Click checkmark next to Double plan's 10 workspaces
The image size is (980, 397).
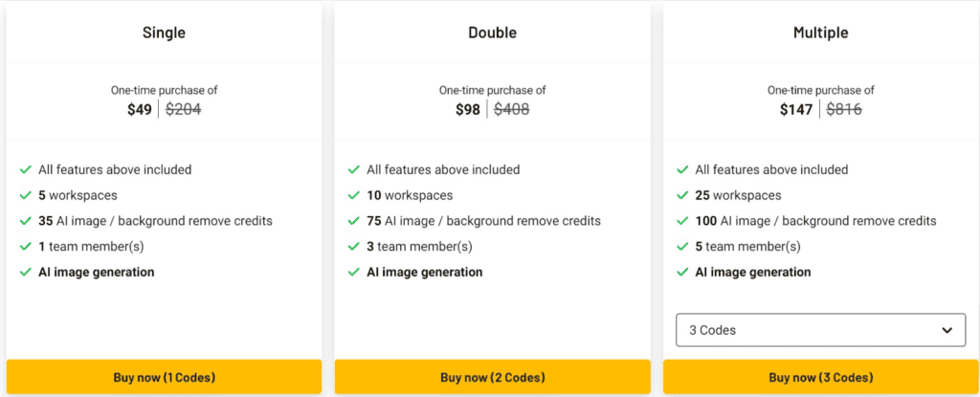click(354, 195)
